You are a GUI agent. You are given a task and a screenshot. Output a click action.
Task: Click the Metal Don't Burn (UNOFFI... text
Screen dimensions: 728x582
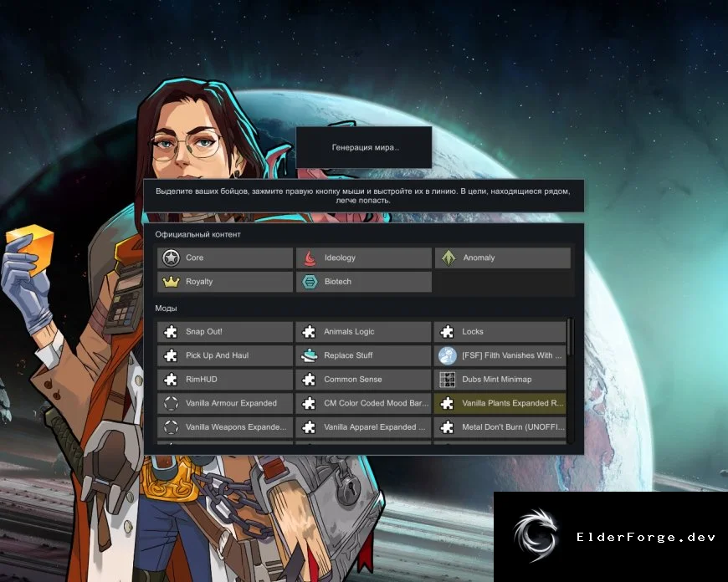tap(514, 427)
